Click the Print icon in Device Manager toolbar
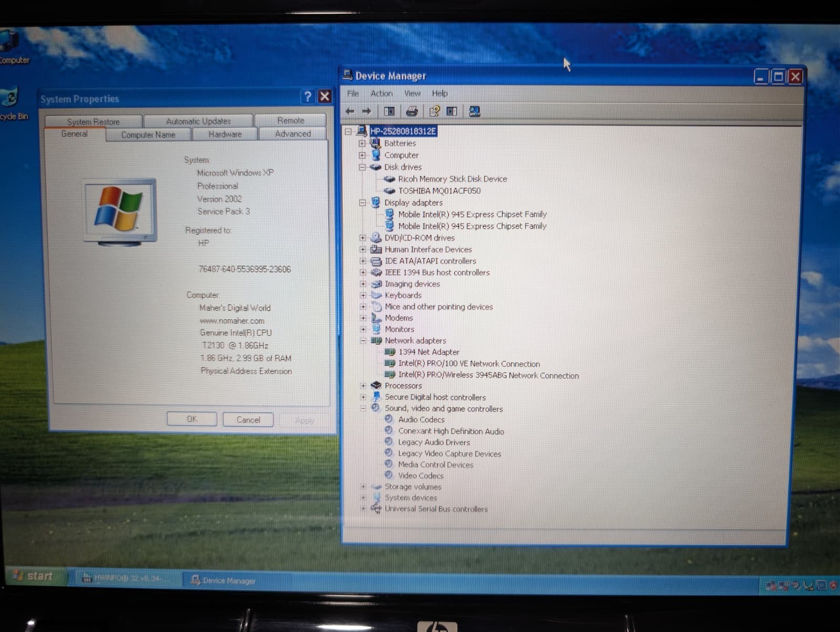Screen dimensions: 840x632 (412, 111)
